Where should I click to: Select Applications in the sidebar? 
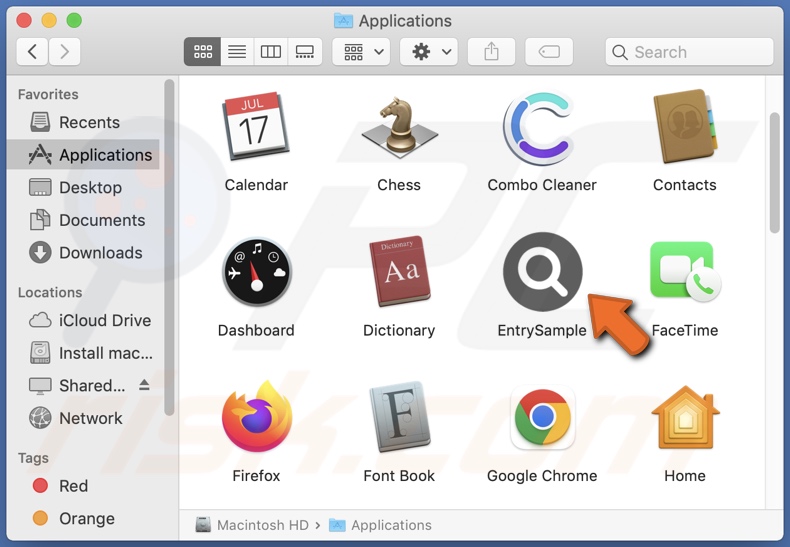pos(83,155)
